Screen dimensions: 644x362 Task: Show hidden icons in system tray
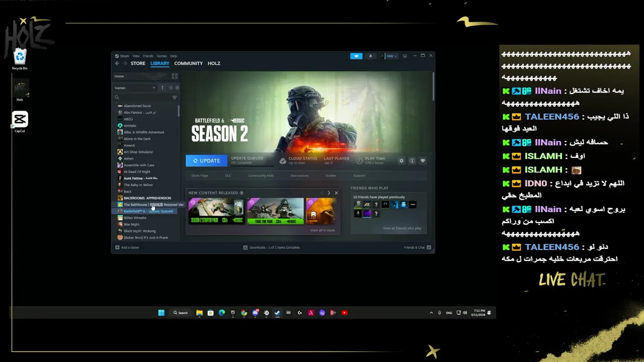click(431, 313)
